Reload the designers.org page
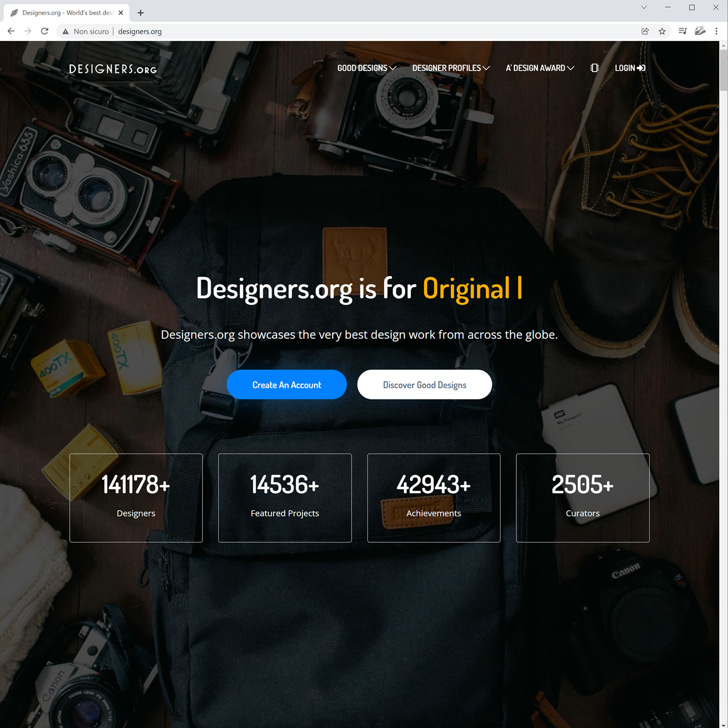728x728 pixels. (45, 31)
